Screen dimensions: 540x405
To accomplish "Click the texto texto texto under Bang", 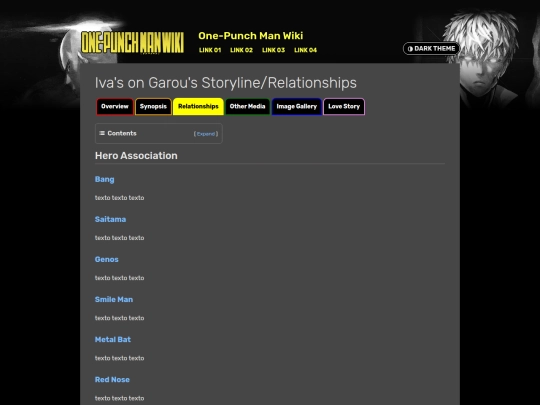I will pos(120,198).
